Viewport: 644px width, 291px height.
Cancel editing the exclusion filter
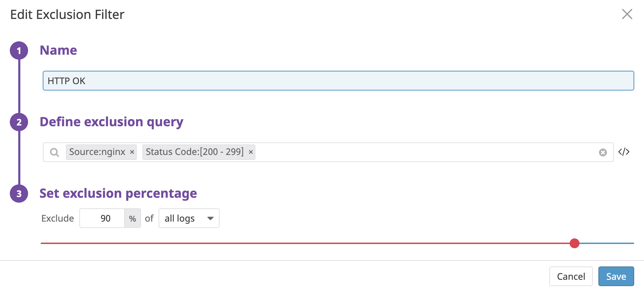pyautogui.click(x=571, y=277)
